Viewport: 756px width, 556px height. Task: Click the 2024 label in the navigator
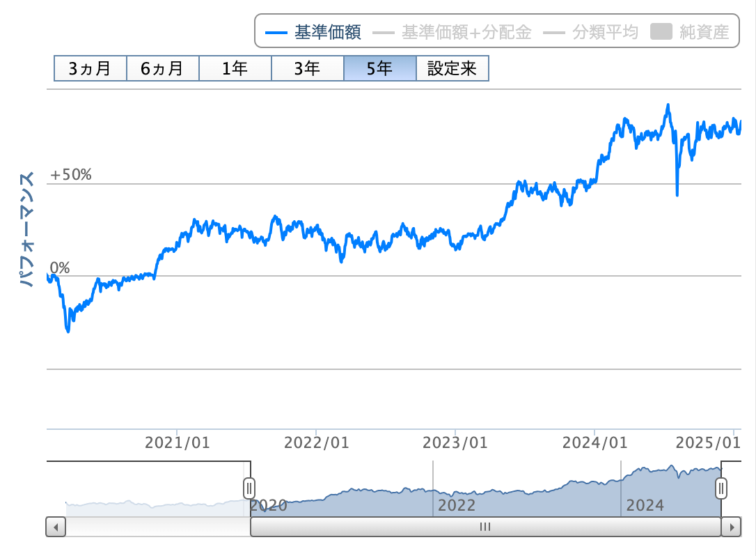tap(645, 505)
